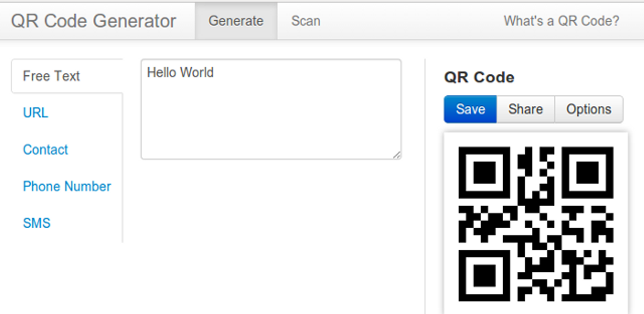The width and height of the screenshot is (644, 314).
Task: Pick the SMS content type
Action: [x=36, y=223]
